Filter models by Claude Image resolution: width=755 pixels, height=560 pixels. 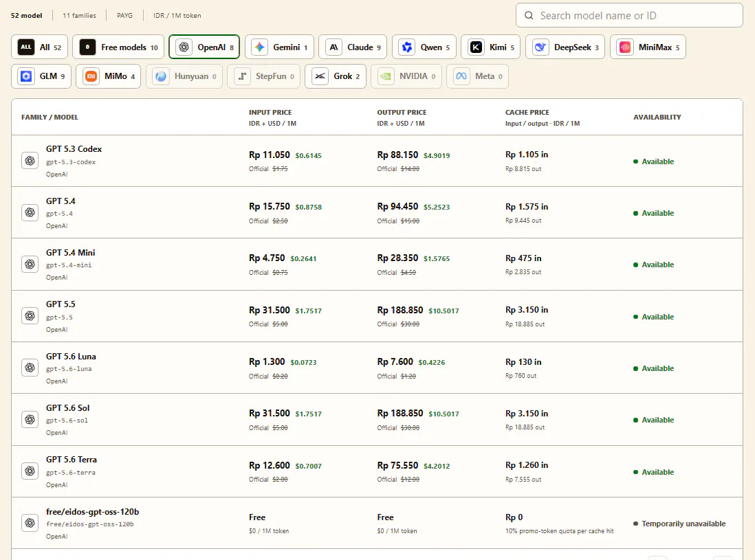pos(353,47)
